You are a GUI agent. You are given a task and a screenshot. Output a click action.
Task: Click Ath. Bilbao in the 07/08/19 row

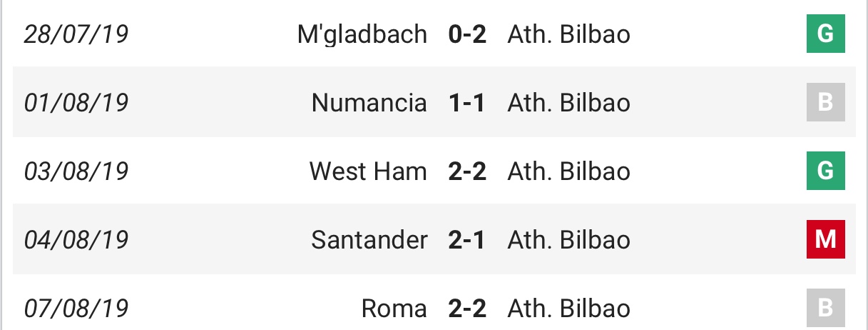pos(569,309)
